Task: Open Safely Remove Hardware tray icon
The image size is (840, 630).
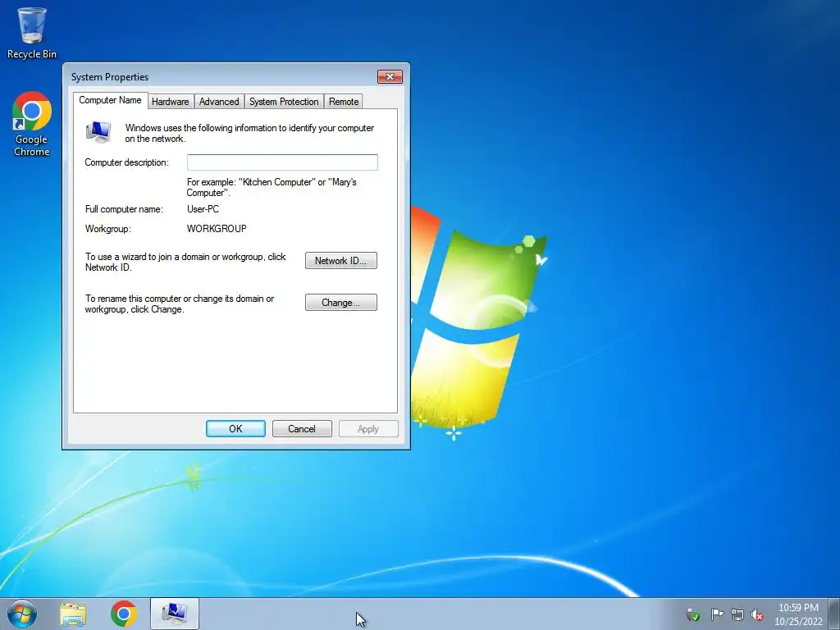Action: point(693,614)
